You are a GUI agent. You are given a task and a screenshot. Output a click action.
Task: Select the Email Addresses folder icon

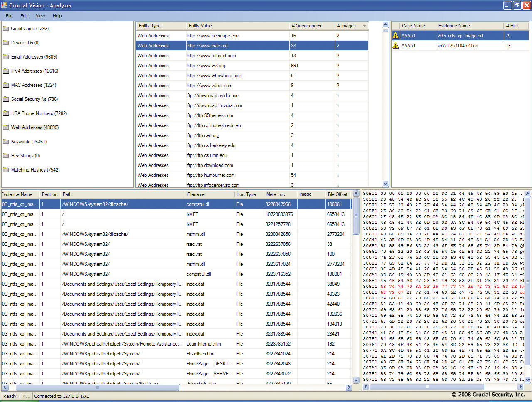pyautogui.click(x=6, y=57)
